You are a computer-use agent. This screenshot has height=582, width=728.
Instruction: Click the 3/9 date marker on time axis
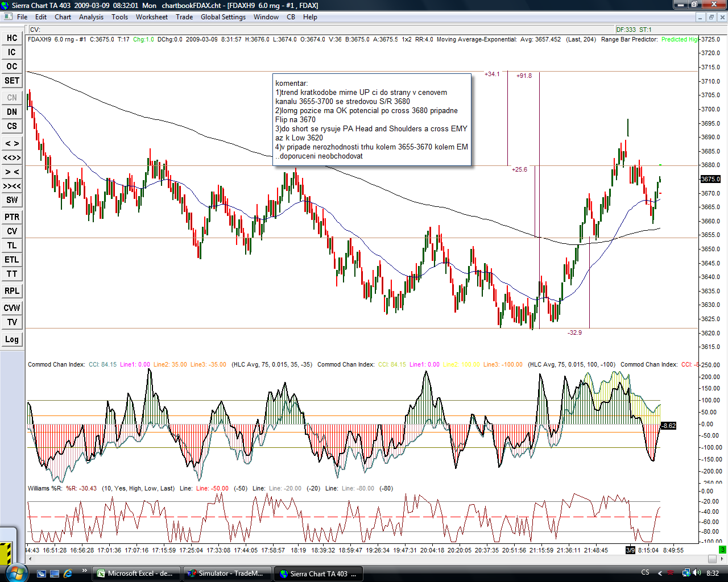pos(630,550)
